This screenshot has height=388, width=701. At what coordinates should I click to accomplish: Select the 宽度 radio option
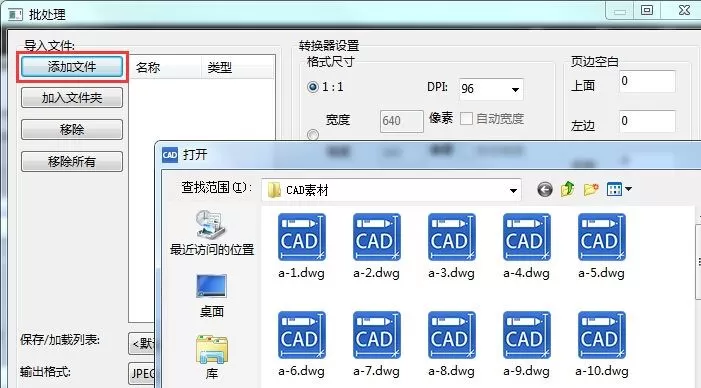click(313, 134)
